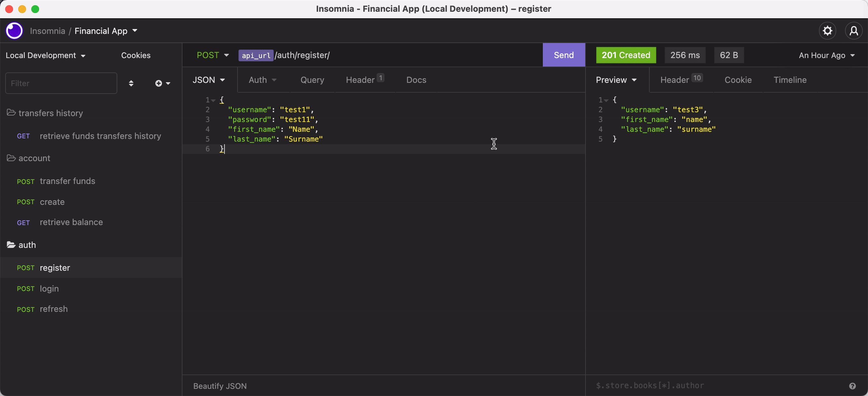Toggle the account folder open
This screenshot has height=396, width=868.
coord(11,158)
